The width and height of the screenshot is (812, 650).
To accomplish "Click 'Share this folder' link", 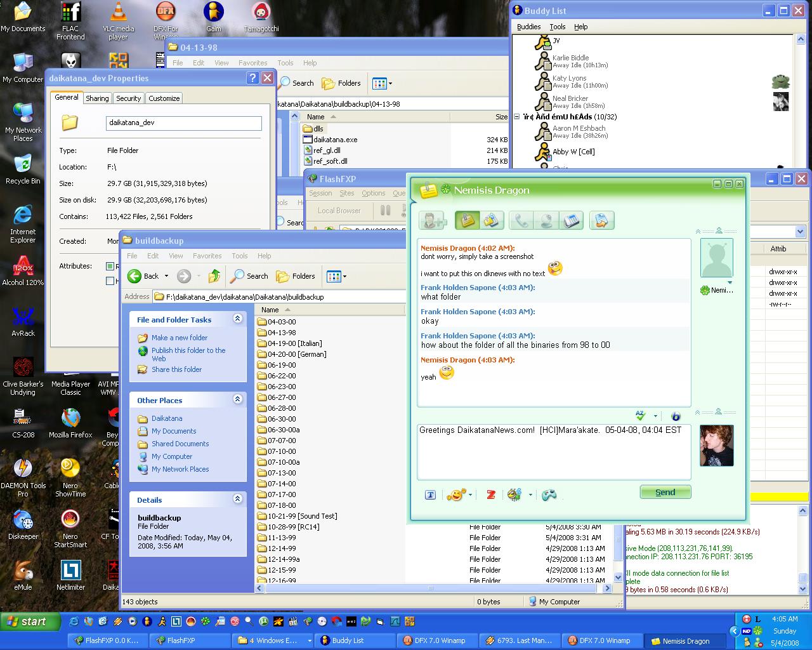I will (176, 369).
